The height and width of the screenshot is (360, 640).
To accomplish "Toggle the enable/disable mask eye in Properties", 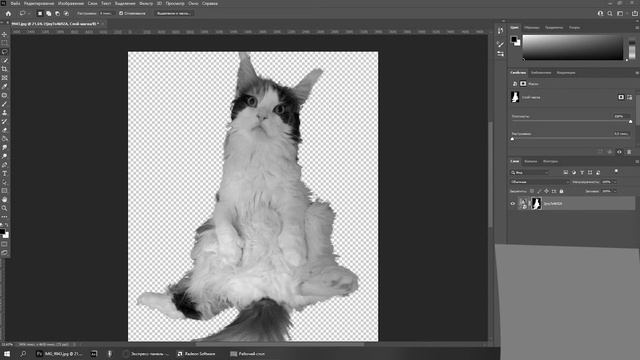I will 619,152.
